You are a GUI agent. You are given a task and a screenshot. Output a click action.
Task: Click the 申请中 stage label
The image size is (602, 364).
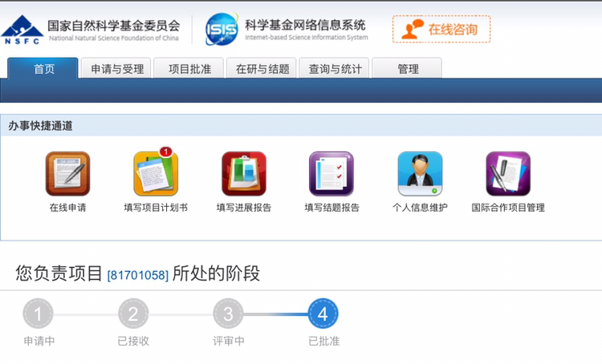point(39,341)
